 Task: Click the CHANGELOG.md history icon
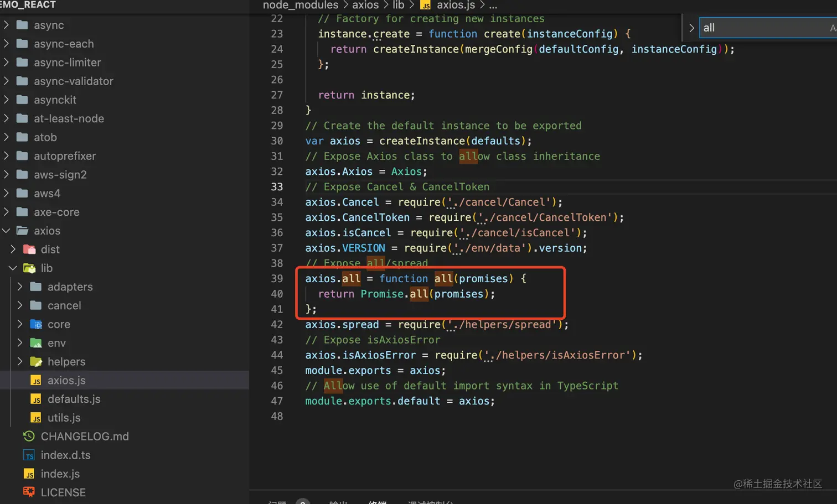coord(29,437)
